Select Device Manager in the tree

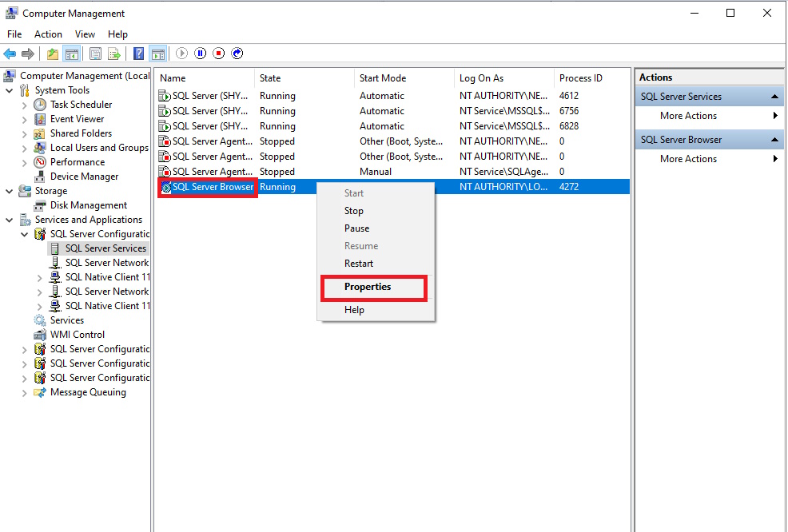click(x=84, y=177)
